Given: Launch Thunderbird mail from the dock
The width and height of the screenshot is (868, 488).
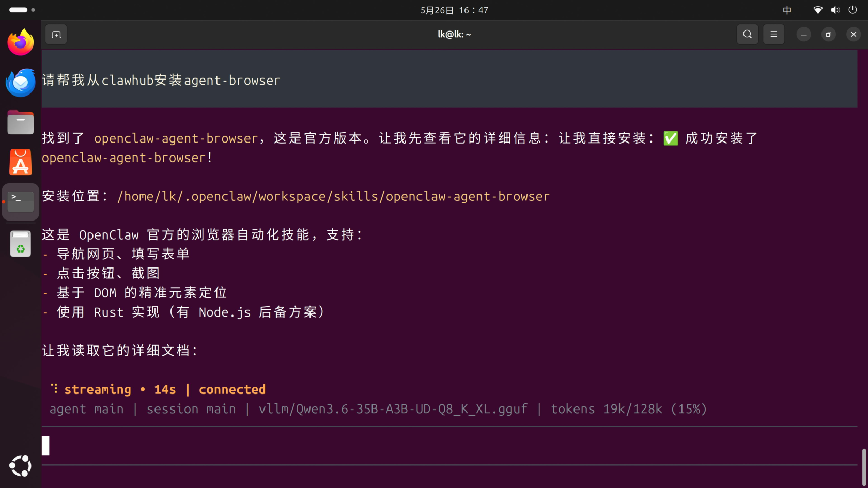Looking at the screenshot, I should [21, 83].
